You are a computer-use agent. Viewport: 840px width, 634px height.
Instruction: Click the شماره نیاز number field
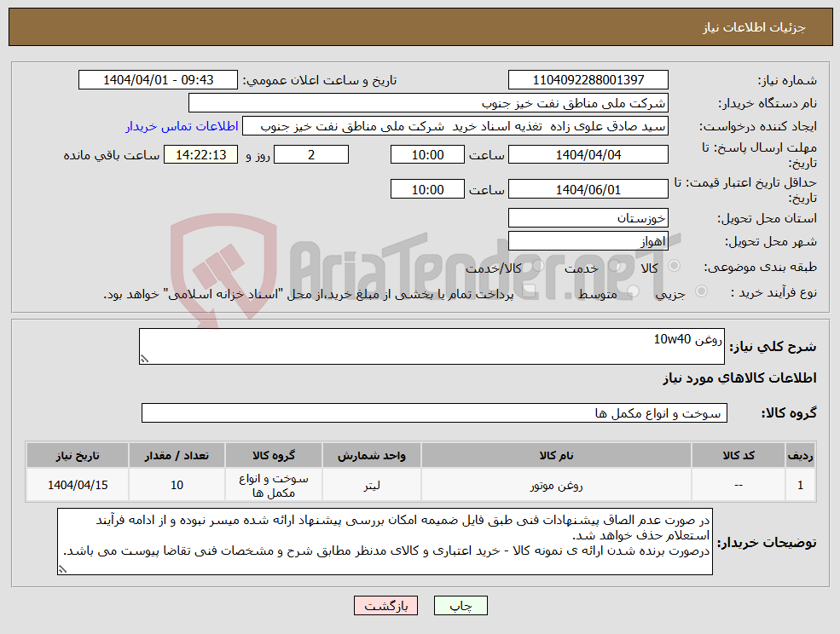pos(588,80)
